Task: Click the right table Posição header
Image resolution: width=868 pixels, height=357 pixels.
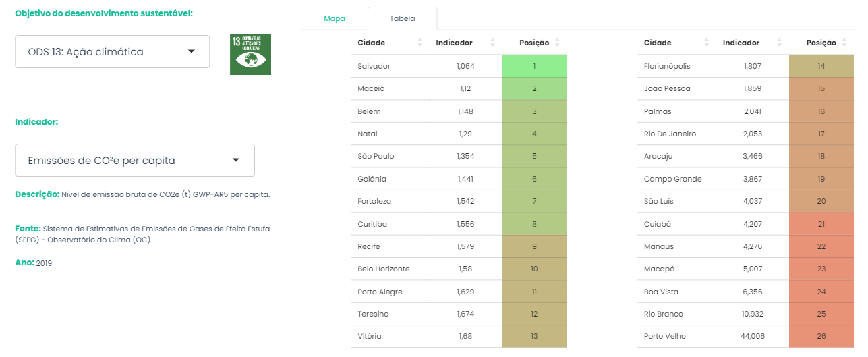Action: click(x=821, y=43)
